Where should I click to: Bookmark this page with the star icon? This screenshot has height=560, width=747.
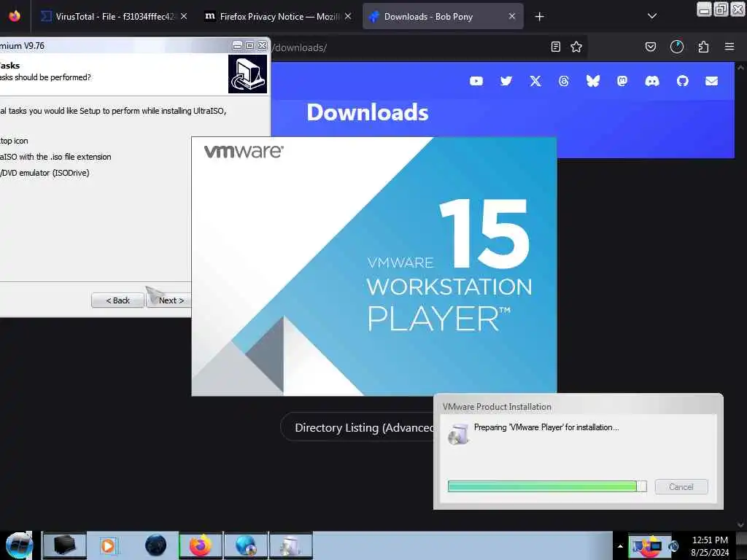point(576,47)
